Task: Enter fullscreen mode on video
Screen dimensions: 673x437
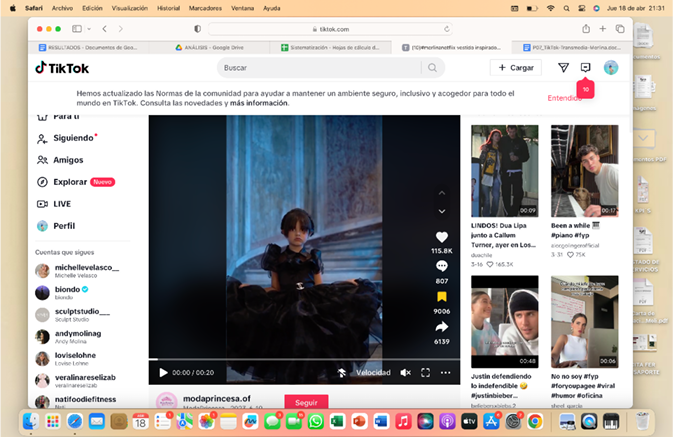Action: pyautogui.click(x=425, y=372)
